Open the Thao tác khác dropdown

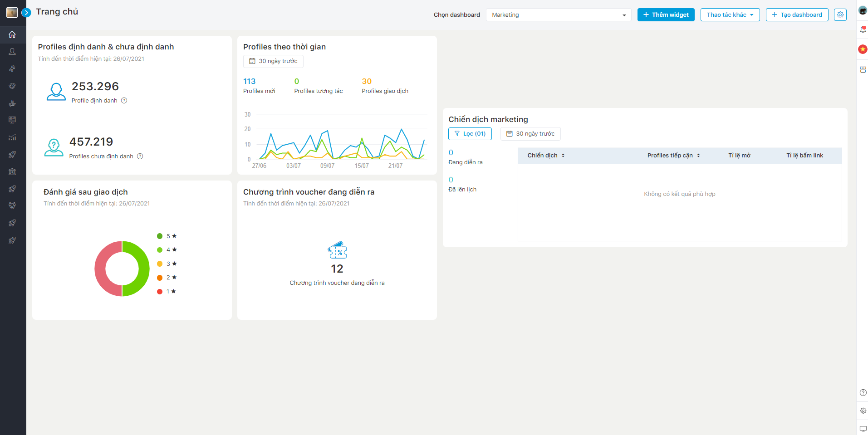(730, 15)
